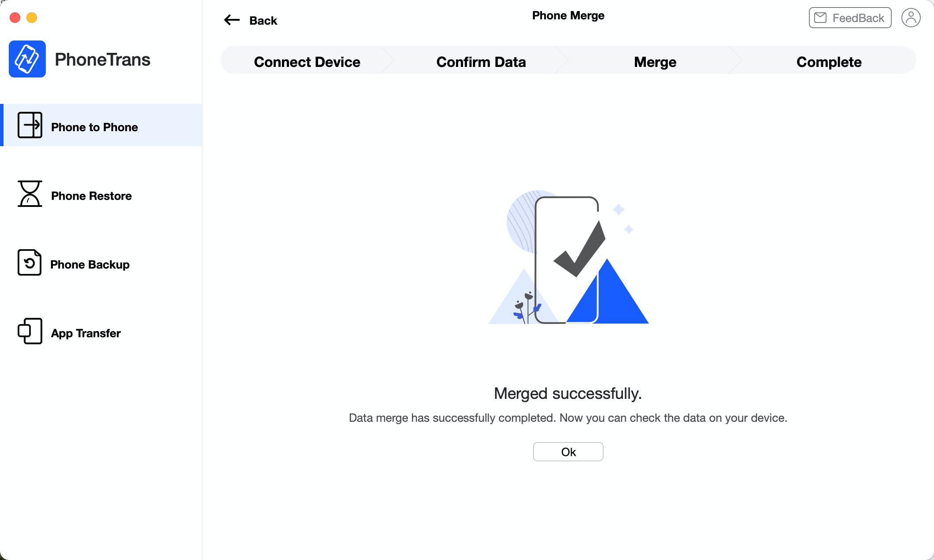Image resolution: width=934 pixels, height=560 pixels.
Task: Select the Complete step
Action: coord(829,62)
